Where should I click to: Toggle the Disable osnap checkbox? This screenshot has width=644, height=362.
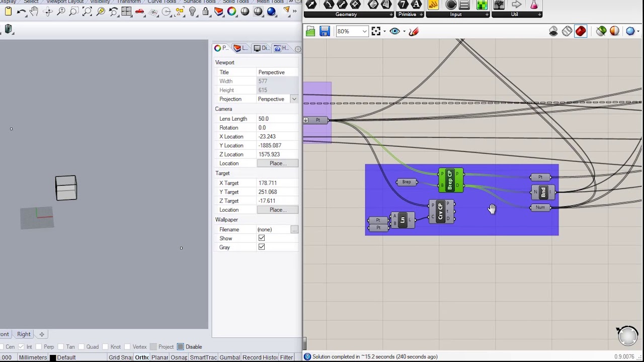[x=180, y=347]
